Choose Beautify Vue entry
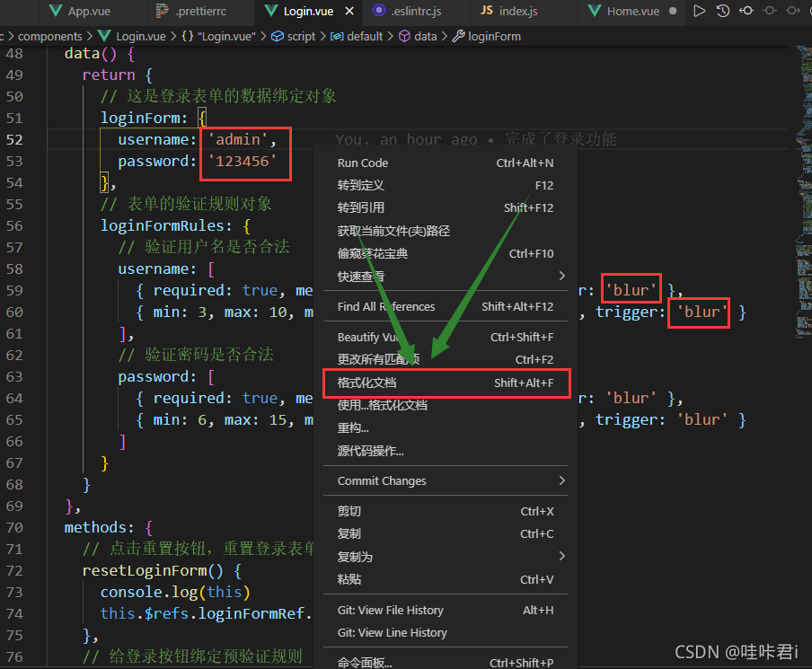The width and height of the screenshot is (812, 669). [446, 337]
